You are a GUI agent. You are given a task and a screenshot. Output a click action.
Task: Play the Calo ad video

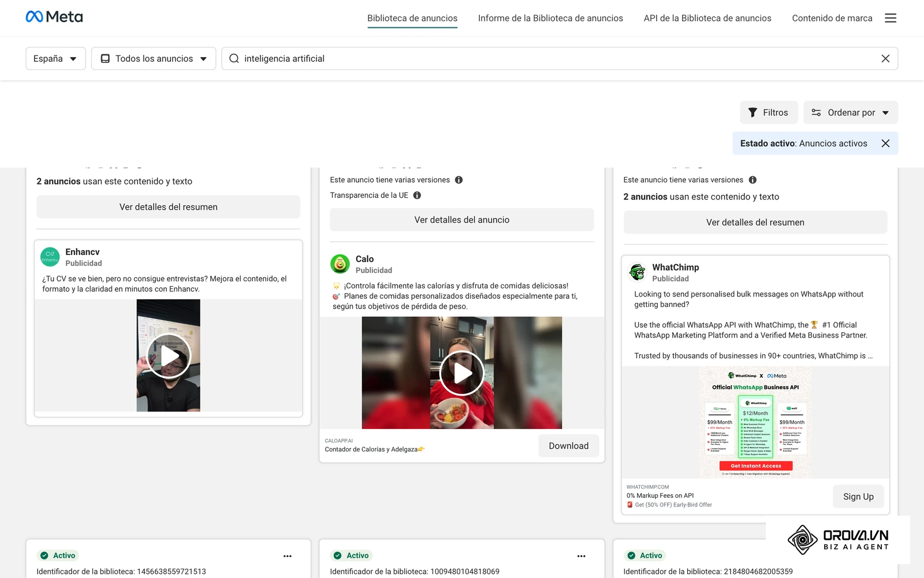tap(462, 373)
